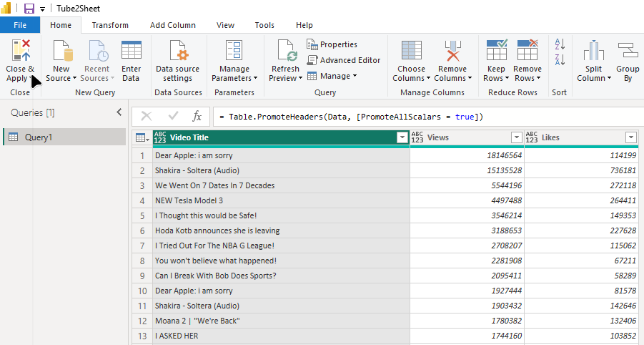
Task: Click the Enter Data table icon
Action: click(132, 50)
